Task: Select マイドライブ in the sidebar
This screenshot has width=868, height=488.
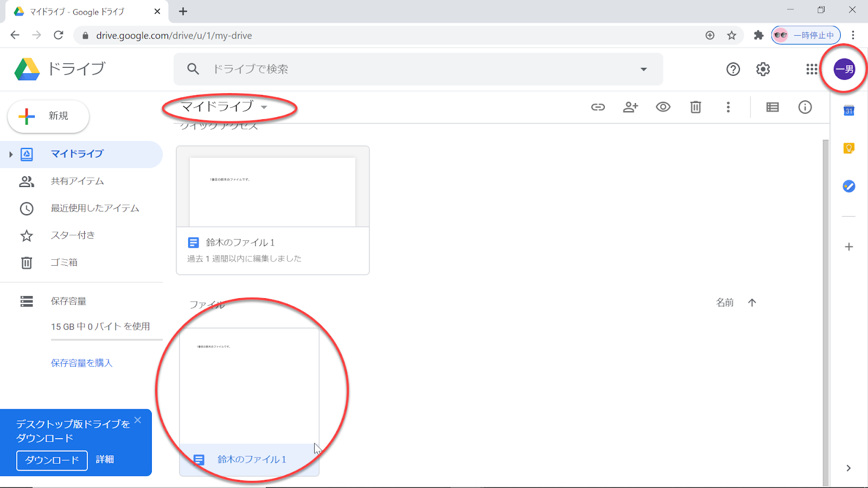Action: point(81,154)
